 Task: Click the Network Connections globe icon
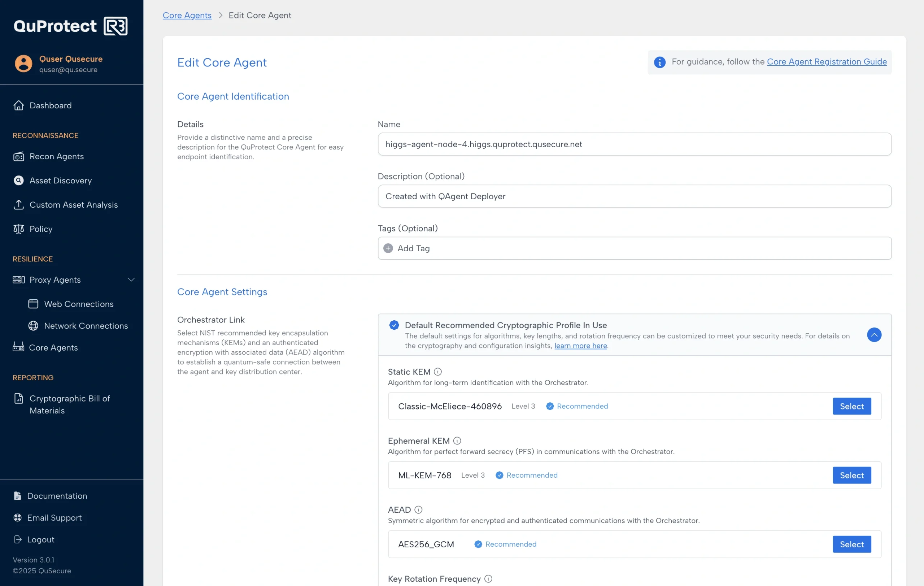[33, 325]
